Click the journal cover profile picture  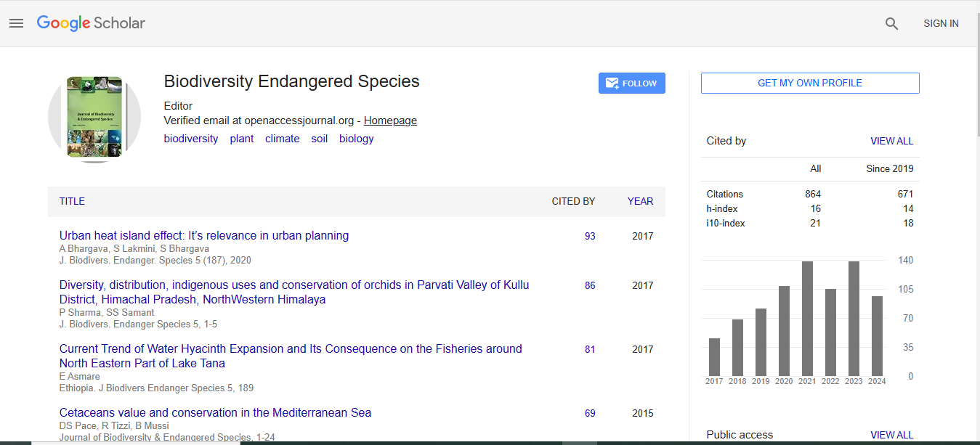[x=94, y=117]
